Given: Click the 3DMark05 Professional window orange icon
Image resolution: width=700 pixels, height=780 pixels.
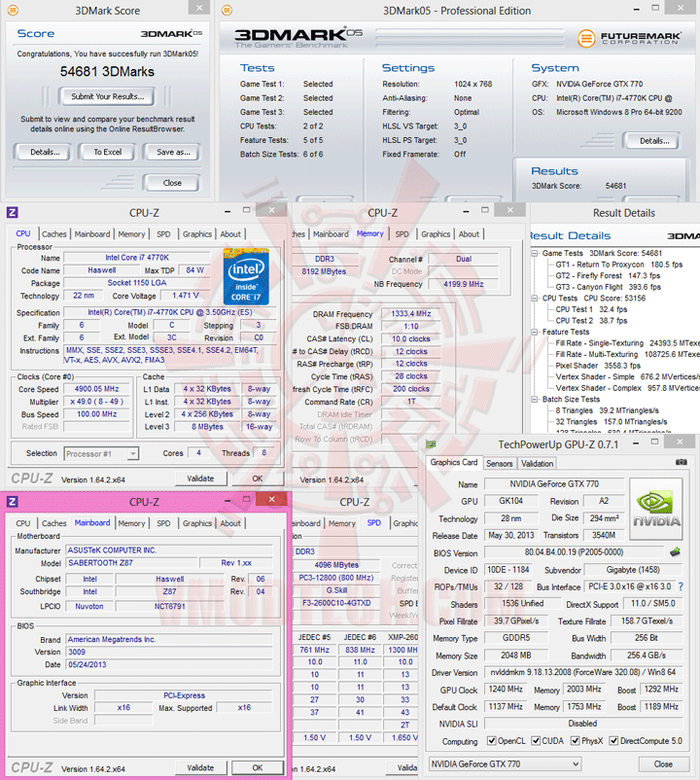Looking at the screenshot, I should (x=227, y=10).
